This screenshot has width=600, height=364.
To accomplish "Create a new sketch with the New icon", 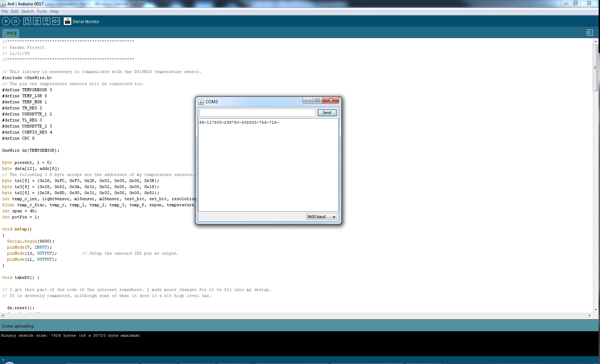I will 27,21.
